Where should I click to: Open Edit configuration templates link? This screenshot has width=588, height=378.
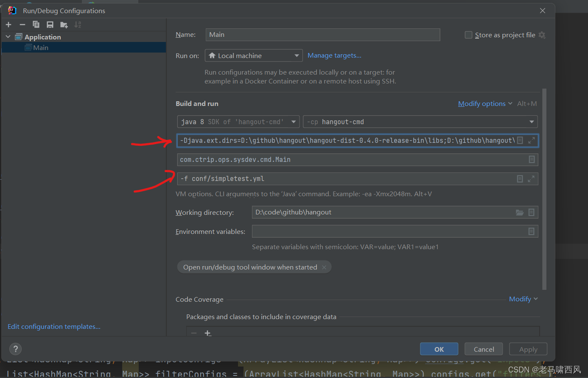[x=54, y=327]
